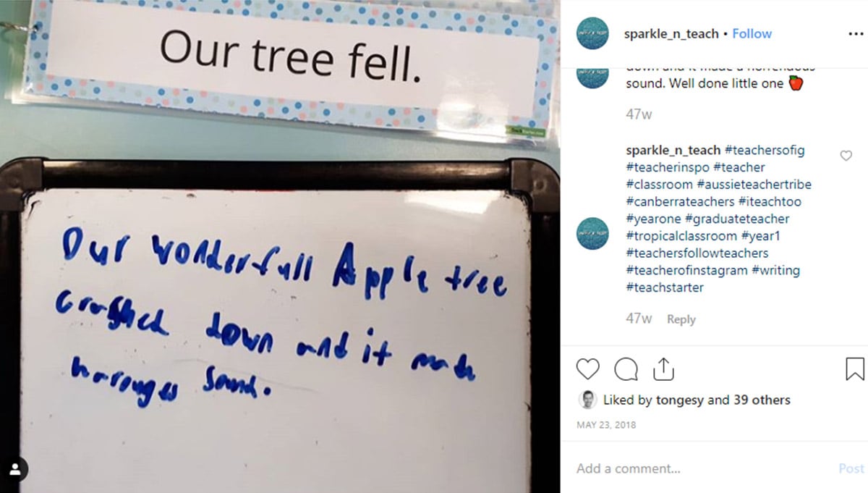
Task: Open tongesy's small avatar in likes row
Action: click(587, 400)
